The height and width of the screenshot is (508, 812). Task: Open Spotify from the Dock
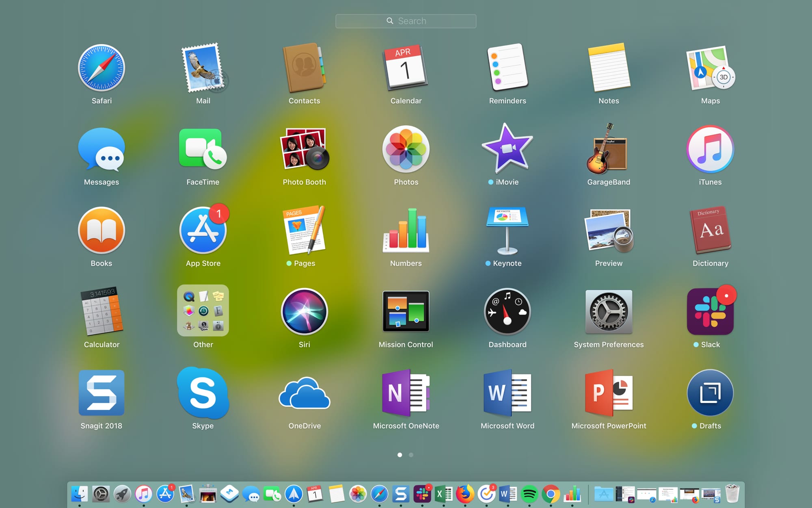tap(529, 494)
